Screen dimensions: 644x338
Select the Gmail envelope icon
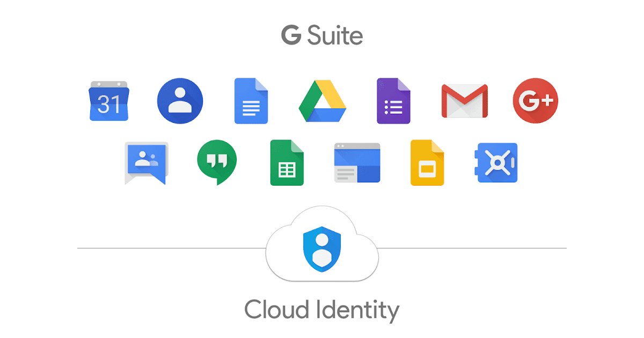[x=464, y=102]
